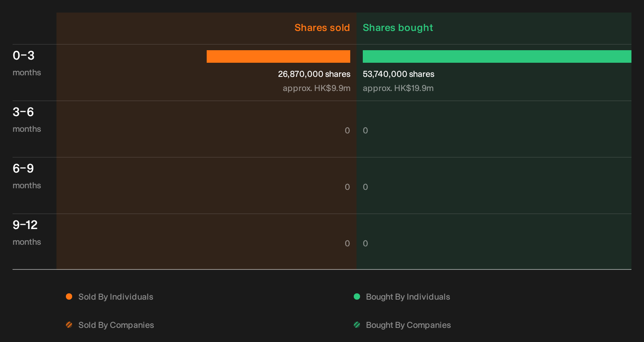This screenshot has height=342, width=644.
Task: Select the 0-3 months row label
Action: pos(27,63)
